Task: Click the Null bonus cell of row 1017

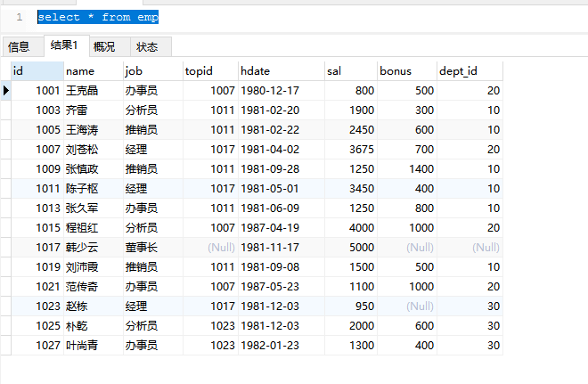Action: coord(407,247)
